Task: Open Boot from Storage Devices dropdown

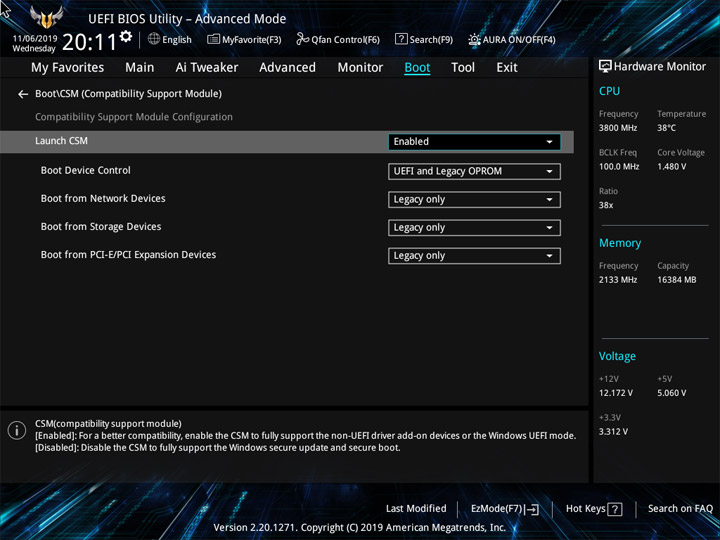Action: point(474,228)
